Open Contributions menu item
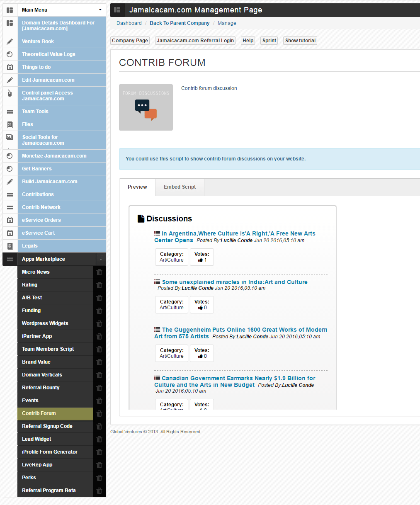420x505 pixels. point(62,194)
